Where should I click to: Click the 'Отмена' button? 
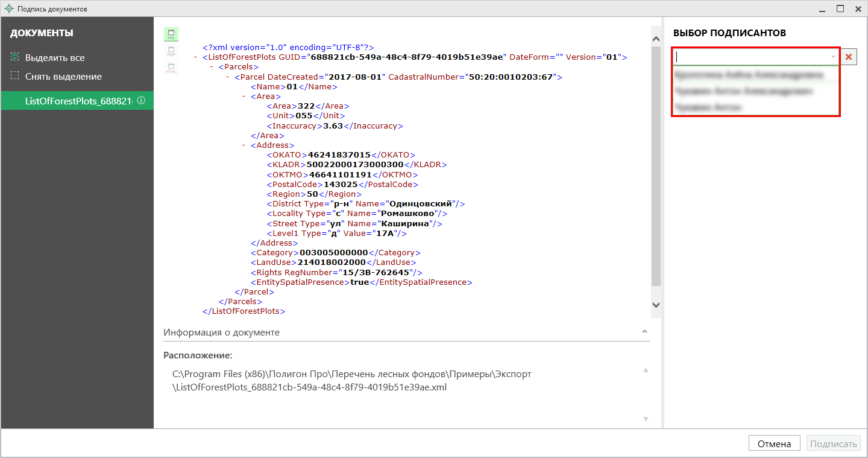tap(774, 444)
